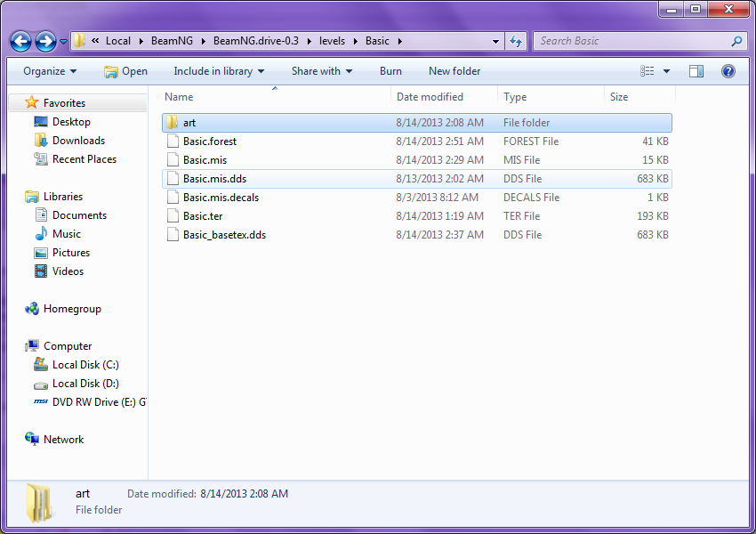Open the Include in library menu

[x=219, y=71]
